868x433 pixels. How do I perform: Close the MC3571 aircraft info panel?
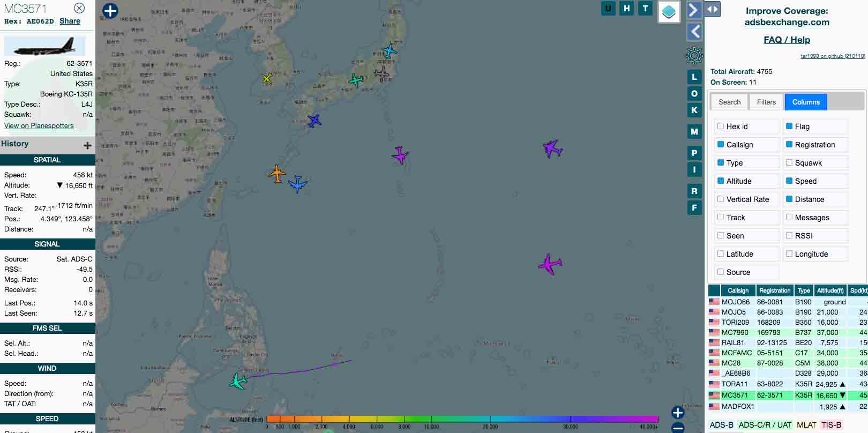tap(79, 8)
